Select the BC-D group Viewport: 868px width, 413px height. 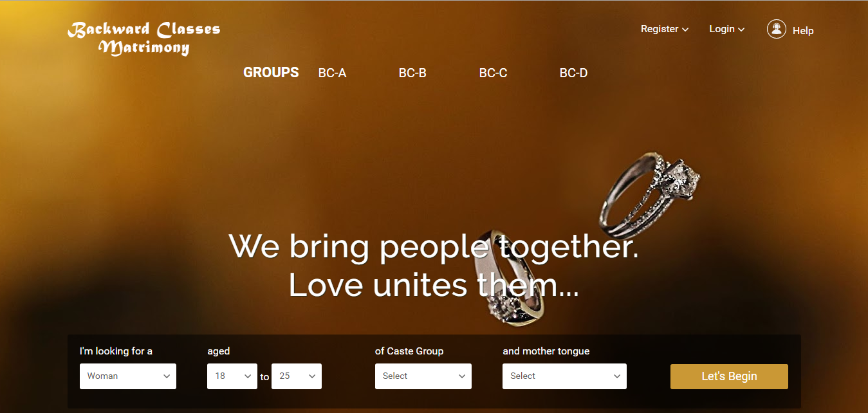pos(573,73)
